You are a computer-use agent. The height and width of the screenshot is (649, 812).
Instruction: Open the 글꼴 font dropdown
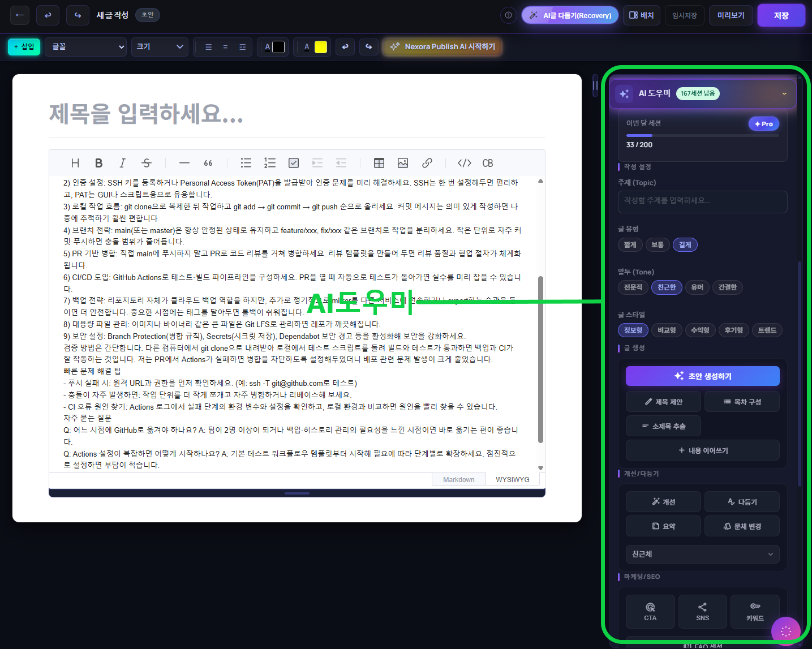point(88,47)
